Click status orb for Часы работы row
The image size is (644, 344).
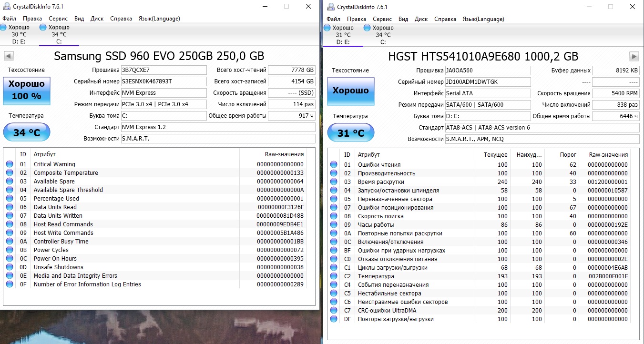pos(334,225)
